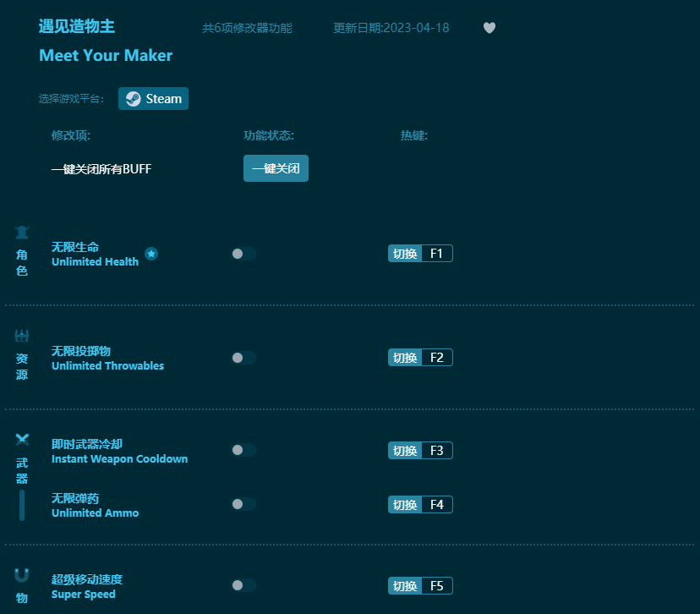
Task: Click the Meet Your Maker trainer title
Action: pos(106,55)
